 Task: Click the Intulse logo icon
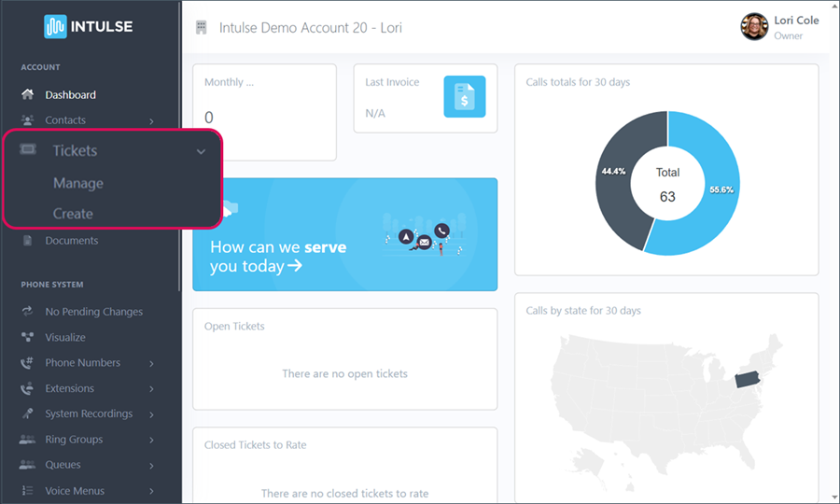(55, 26)
